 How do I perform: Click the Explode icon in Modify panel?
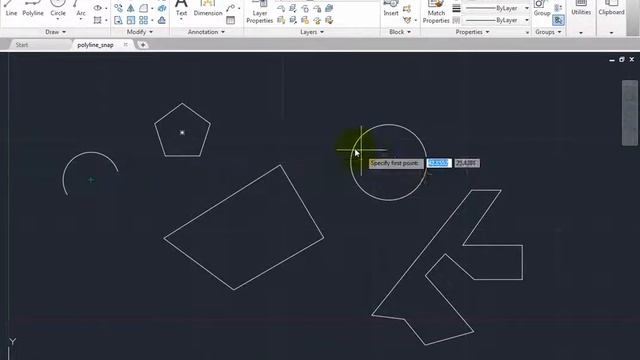[x=162, y=8]
